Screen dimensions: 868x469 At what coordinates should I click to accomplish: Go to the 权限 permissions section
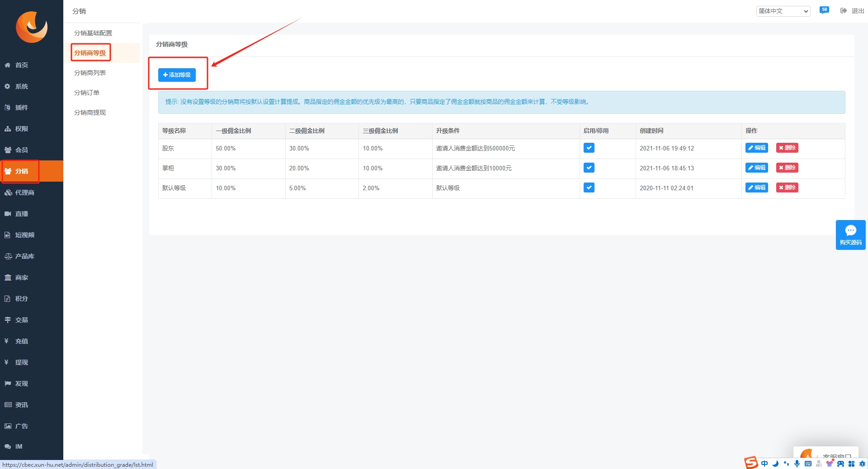tap(32, 129)
